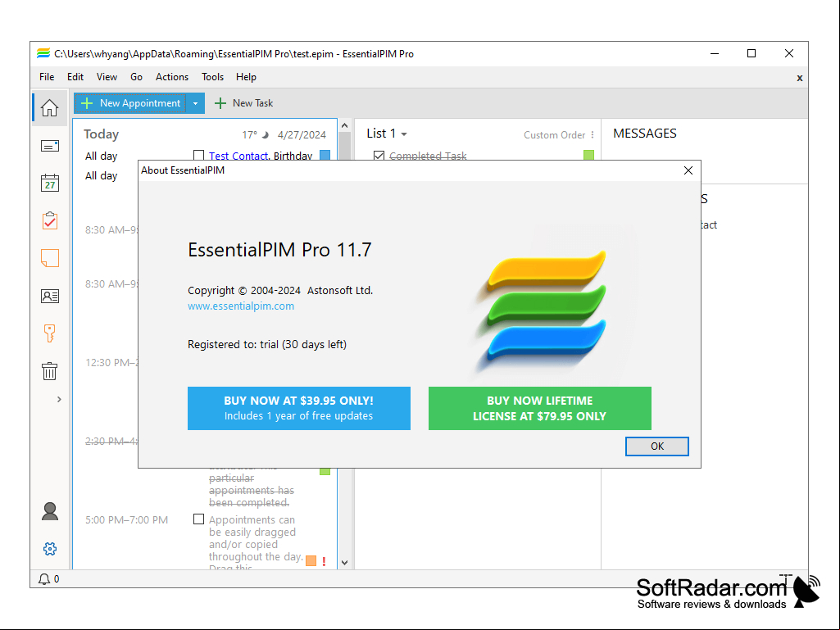
Task: Open the Tasks clipboard icon in sidebar
Action: (x=49, y=220)
